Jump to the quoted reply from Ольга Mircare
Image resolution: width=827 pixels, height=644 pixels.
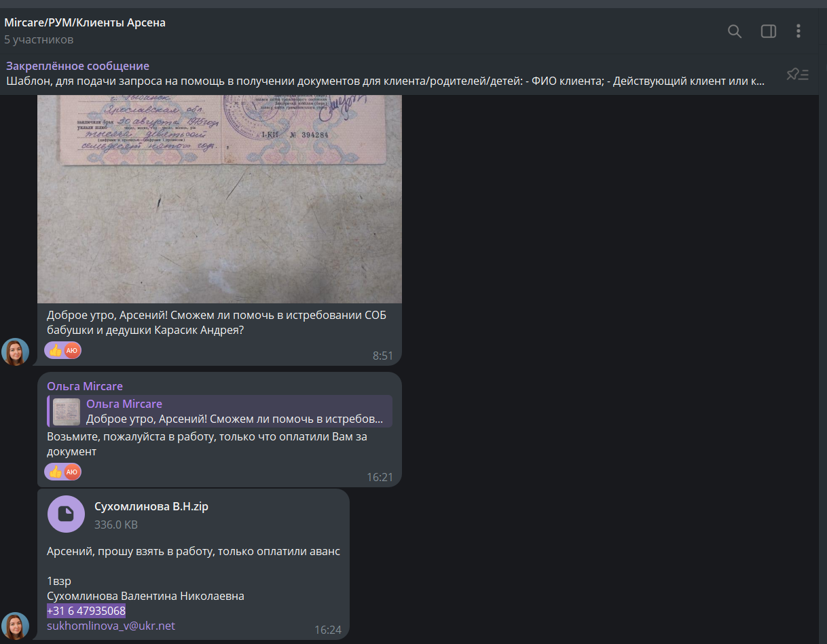tap(219, 411)
